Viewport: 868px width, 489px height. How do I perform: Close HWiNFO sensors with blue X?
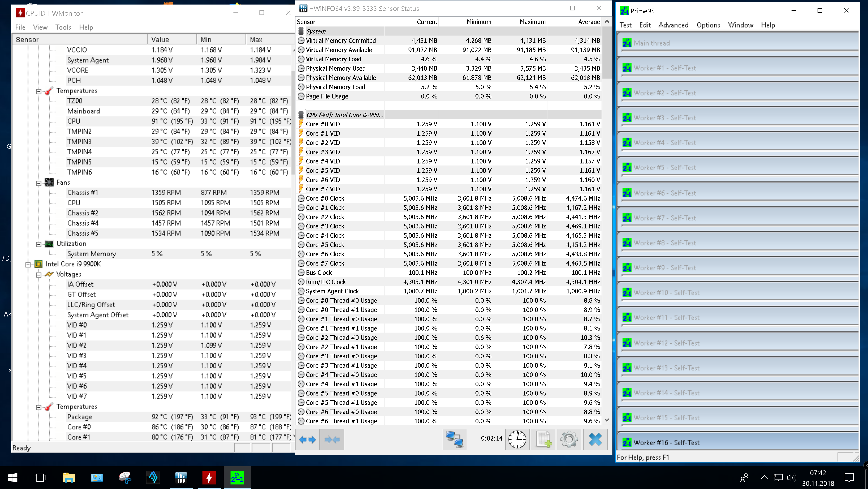(595, 439)
